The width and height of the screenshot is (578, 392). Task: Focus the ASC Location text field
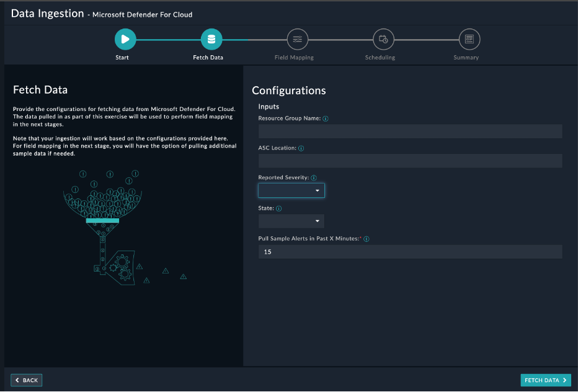pyautogui.click(x=410, y=161)
